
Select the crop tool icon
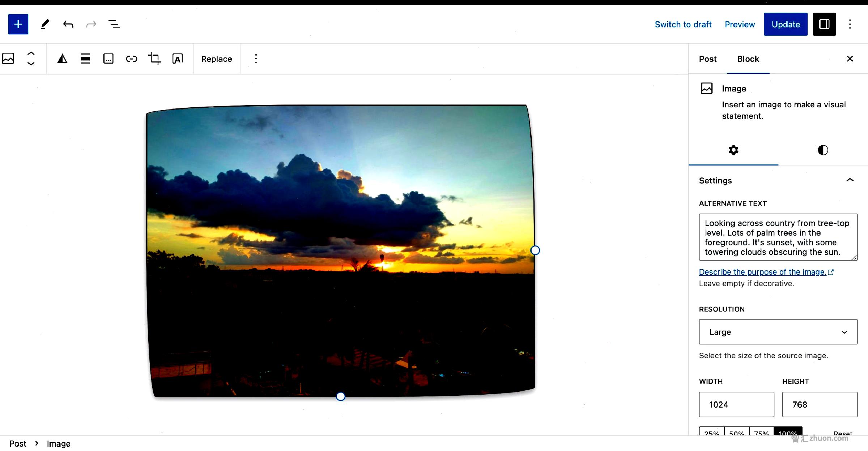tap(154, 59)
